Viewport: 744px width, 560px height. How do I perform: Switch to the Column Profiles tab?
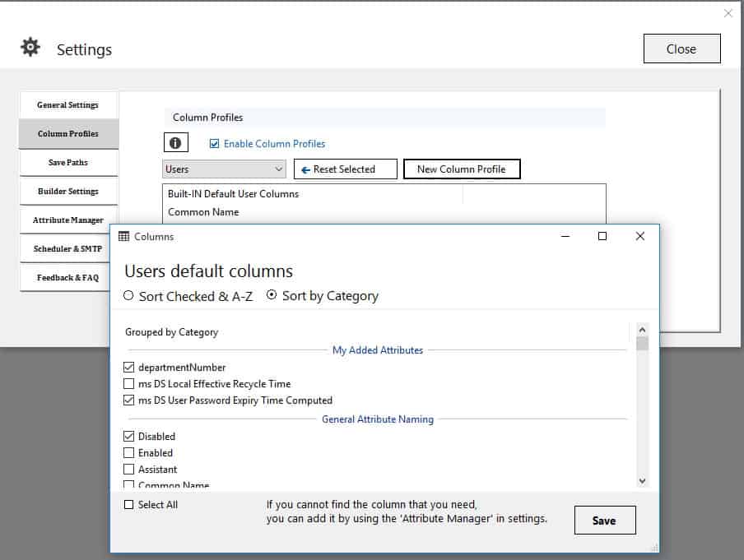pyautogui.click(x=68, y=134)
